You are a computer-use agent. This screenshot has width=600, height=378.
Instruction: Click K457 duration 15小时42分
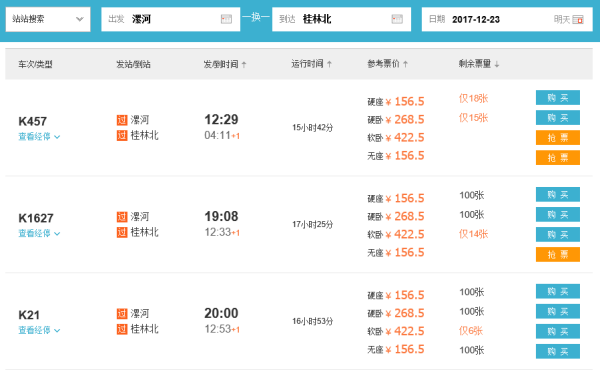tap(312, 127)
